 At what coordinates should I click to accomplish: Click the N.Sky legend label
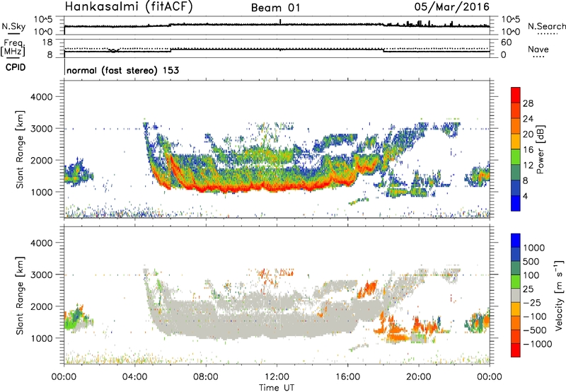(13, 26)
